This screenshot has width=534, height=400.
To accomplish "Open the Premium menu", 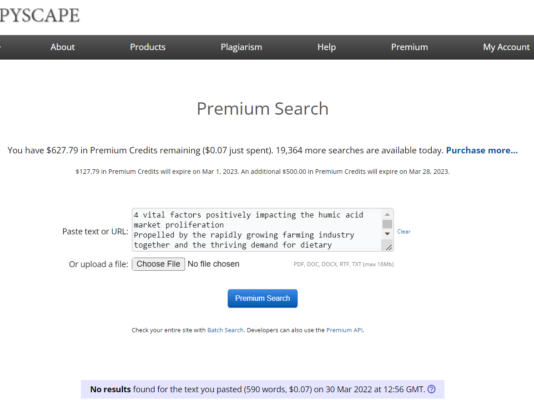I will click(409, 47).
